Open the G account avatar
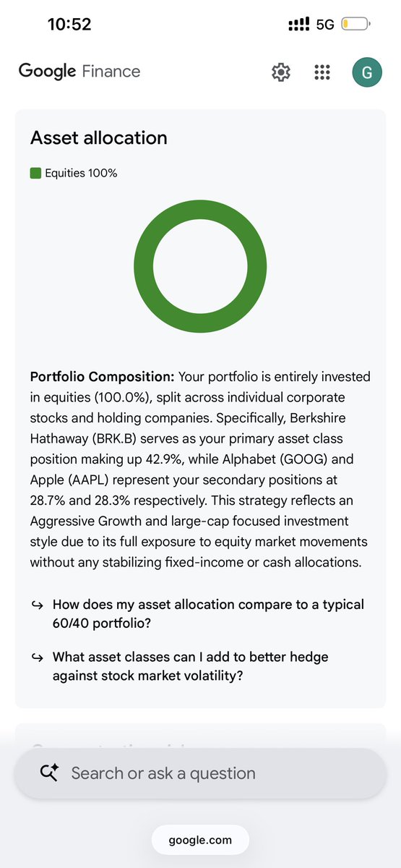Viewport: 401px width, 868px height. (367, 72)
